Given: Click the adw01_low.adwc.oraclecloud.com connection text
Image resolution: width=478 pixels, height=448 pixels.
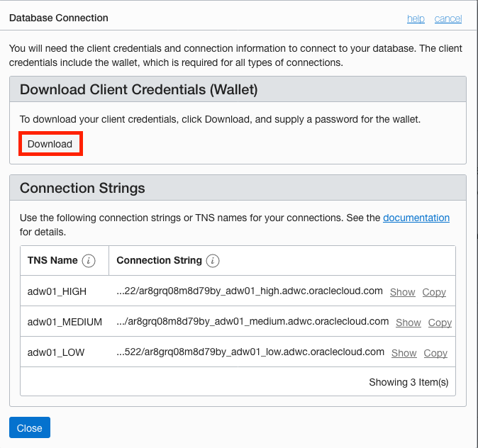Looking at the screenshot, I should point(250,352).
